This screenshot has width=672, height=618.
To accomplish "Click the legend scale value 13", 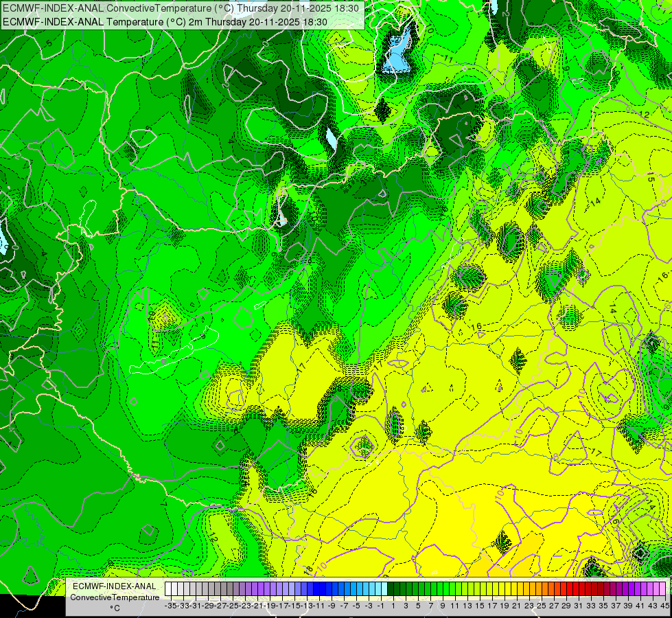I will 467,606.
